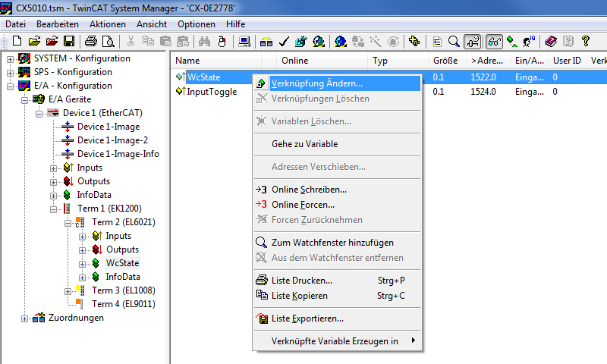The height and width of the screenshot is (364, 607).
Task: Click the Generate Mappings toolbar icon
Action: [x=266, y=41]
